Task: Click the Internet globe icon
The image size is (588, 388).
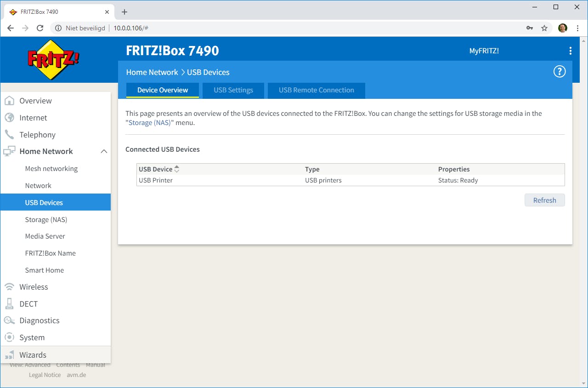Action: pyautogui.click(x=9, y=118)
